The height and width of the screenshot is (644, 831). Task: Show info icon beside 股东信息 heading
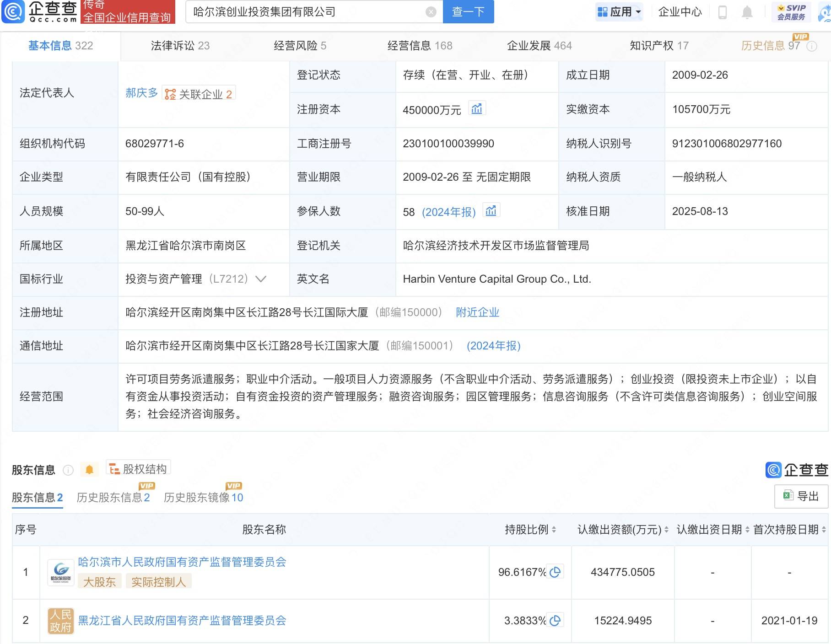tap(68, 470)
